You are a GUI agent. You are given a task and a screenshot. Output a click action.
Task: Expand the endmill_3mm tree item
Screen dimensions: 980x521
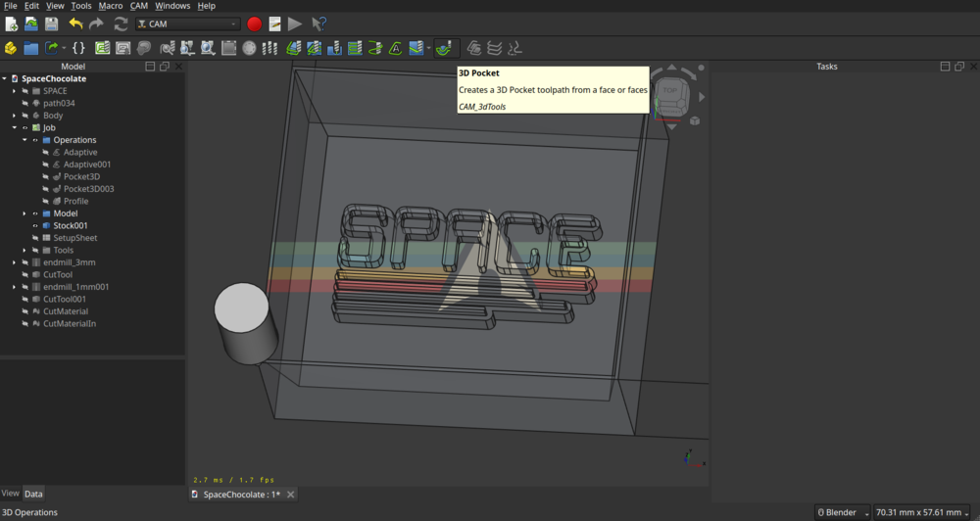click(x=15, y=262)
